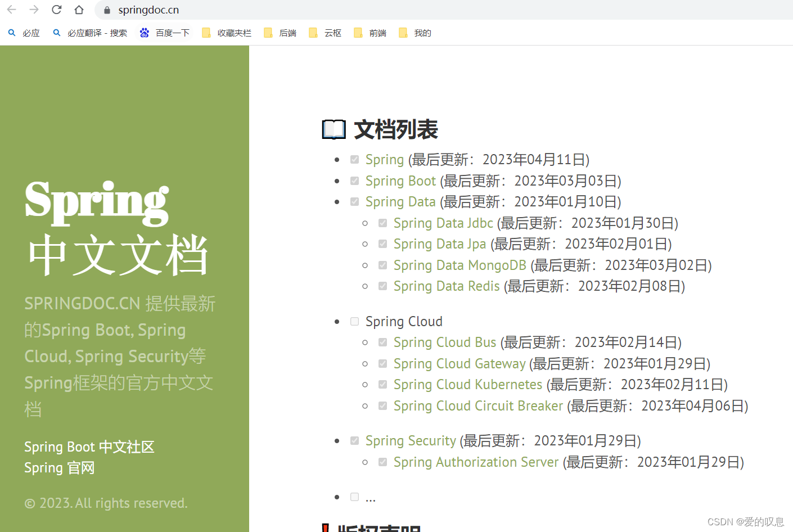This screenshot has width=793, height=532.
Task: Reload the page with the refresh icon
Action: pyautogui.click(x=56, y=10)
